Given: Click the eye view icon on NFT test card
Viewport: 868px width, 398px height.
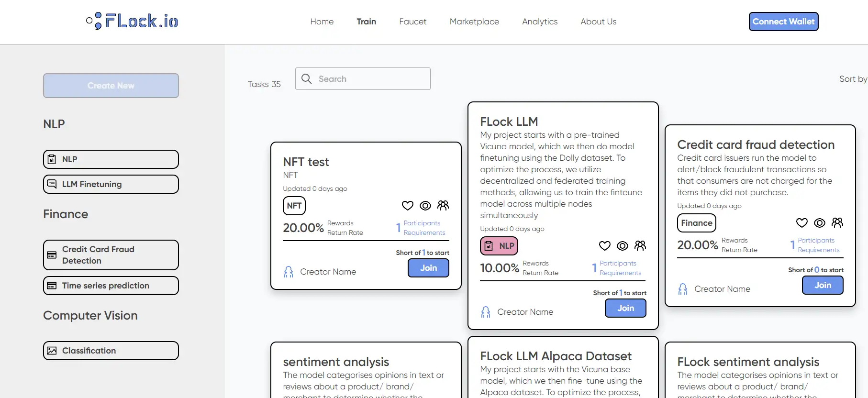Looking at the screenshot, I should 425,206.
